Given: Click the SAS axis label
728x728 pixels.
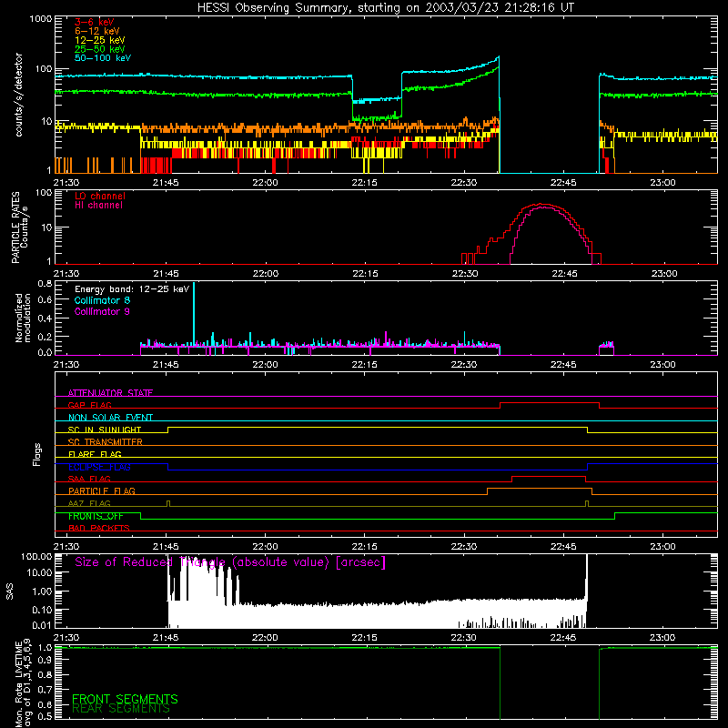Looking at the screenshot, I should pos(9,591).
